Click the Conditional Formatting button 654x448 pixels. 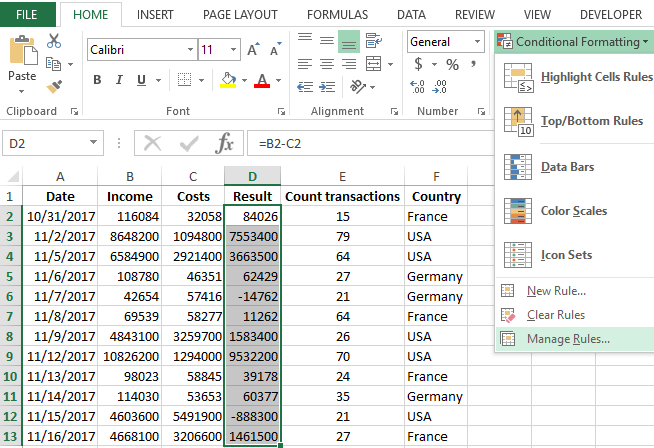coord(574,42)
